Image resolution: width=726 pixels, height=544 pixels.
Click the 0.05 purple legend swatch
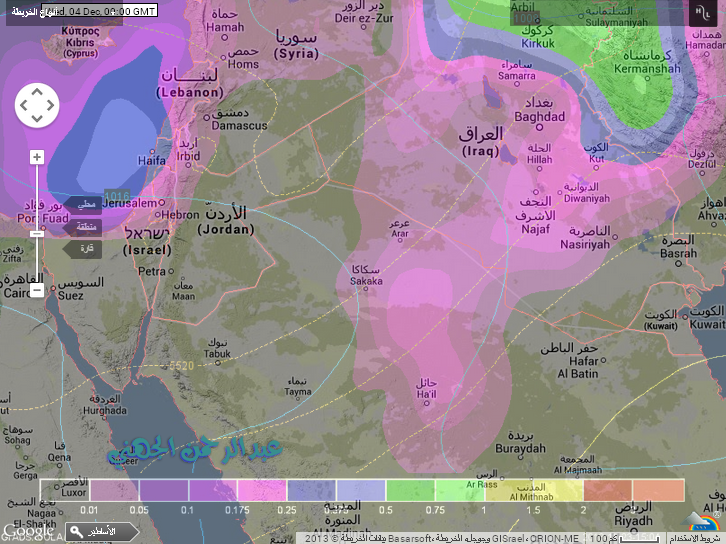[164, 490]
